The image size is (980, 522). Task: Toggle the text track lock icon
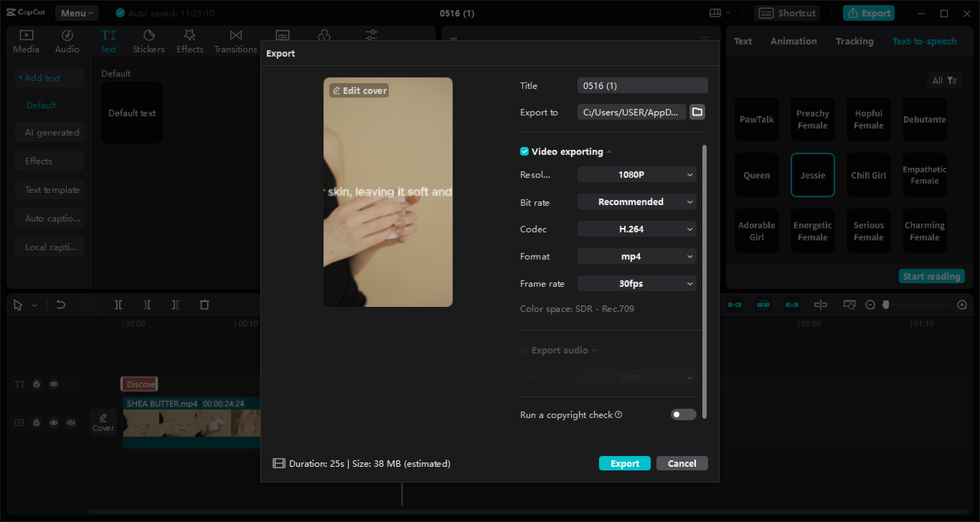click(x=36, y=384)
